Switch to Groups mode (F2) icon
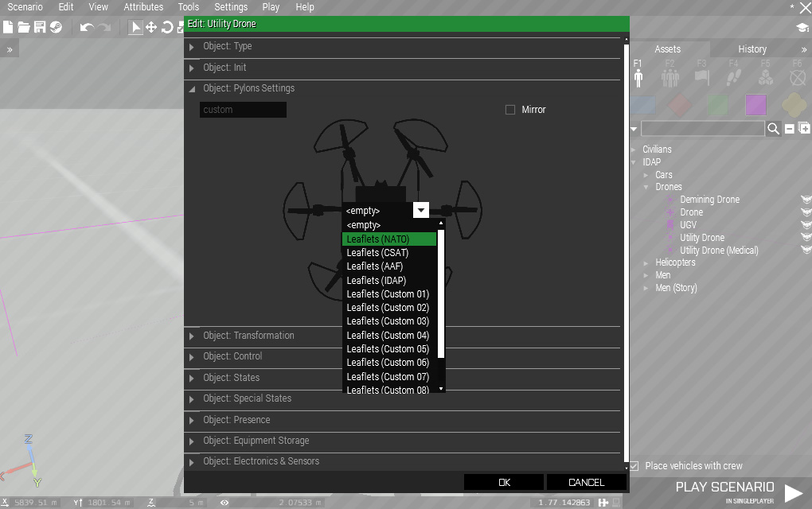The width and height of the screenshot is (812, 509). tap(670, 77)
